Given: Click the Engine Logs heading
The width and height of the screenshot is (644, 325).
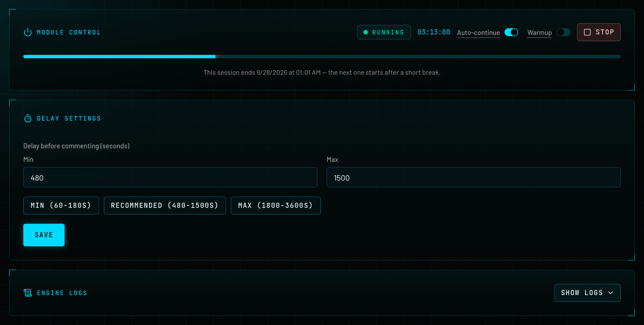Looking at the screenshot, I should tap(62, 293).
